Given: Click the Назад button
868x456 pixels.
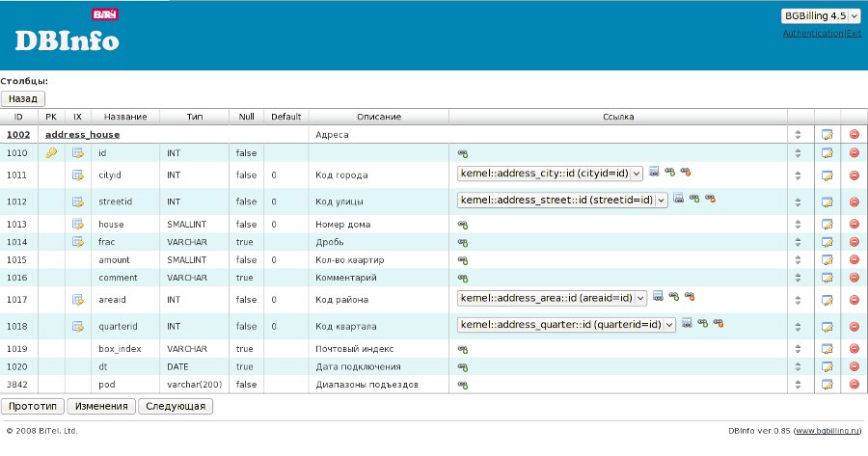Looking at the screenshot, I should [x=23, y=98].
